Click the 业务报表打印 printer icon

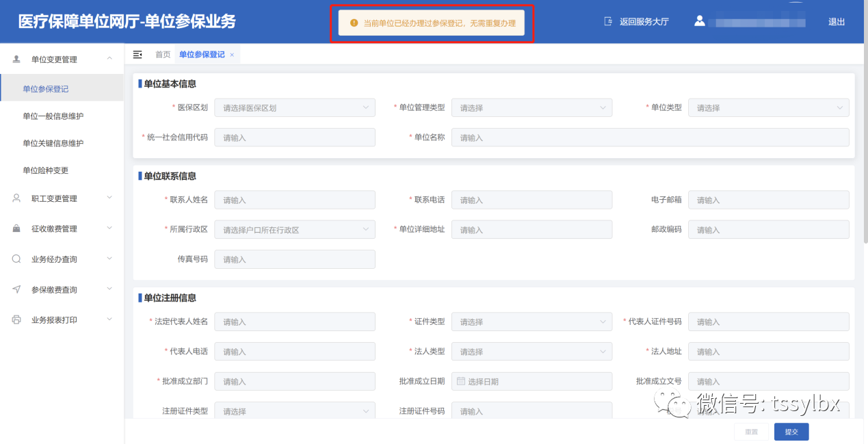(x=16, y=319)
